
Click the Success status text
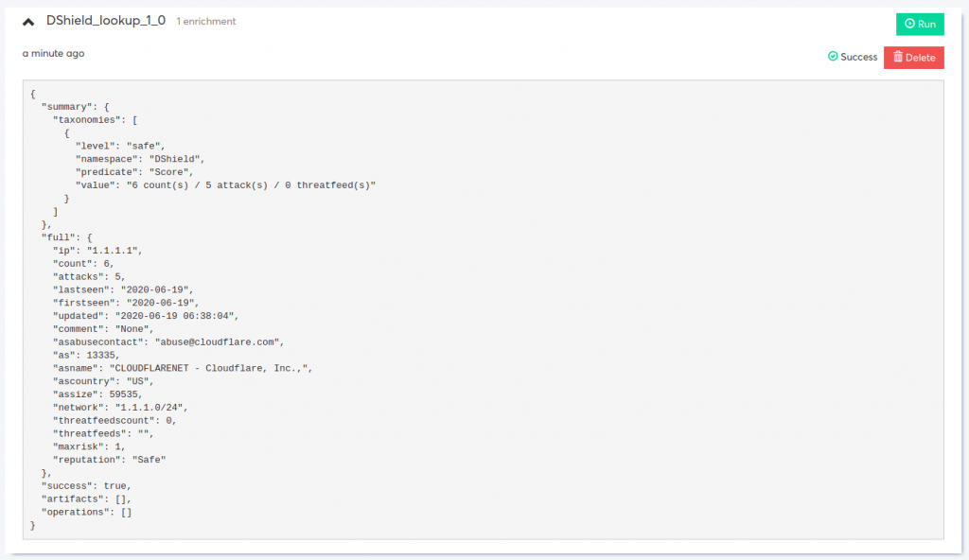858,57
